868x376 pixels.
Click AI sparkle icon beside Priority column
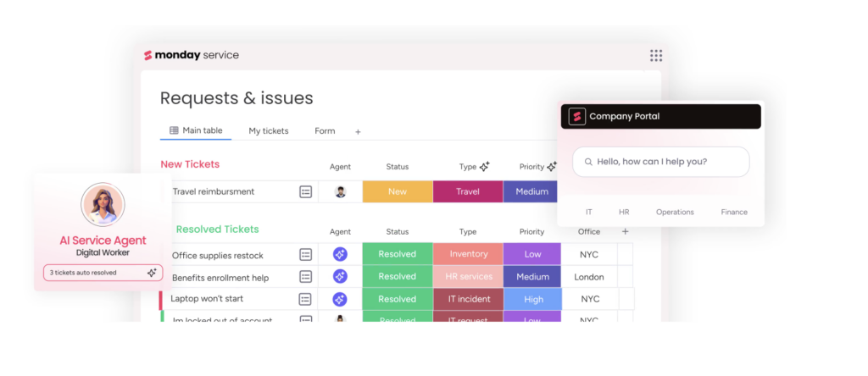[552, 167]
